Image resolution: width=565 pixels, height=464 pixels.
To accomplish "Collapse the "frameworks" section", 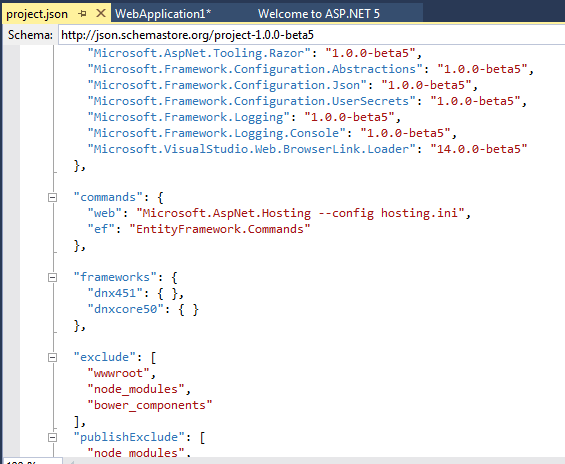I will point(53,277).
